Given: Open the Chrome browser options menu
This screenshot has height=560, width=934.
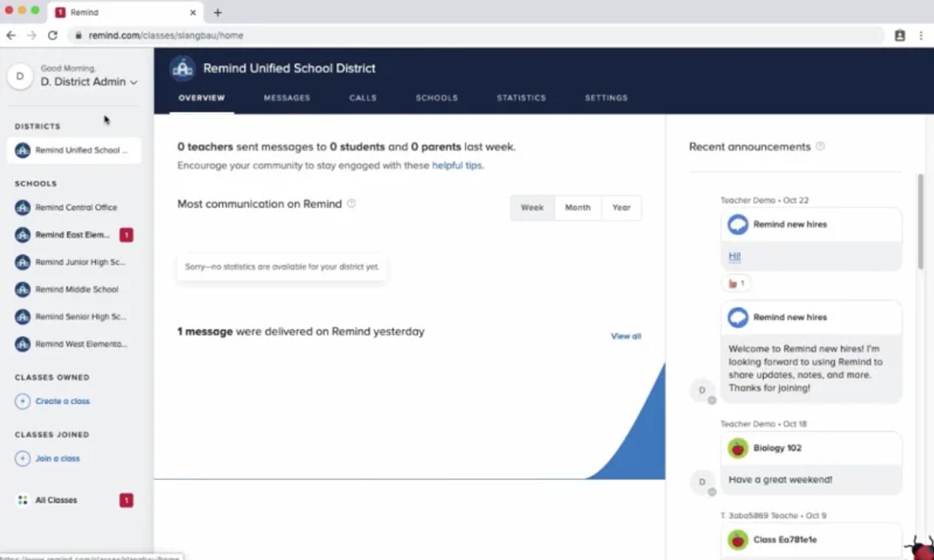Looking at the screenshot, I should pos(921,35).
